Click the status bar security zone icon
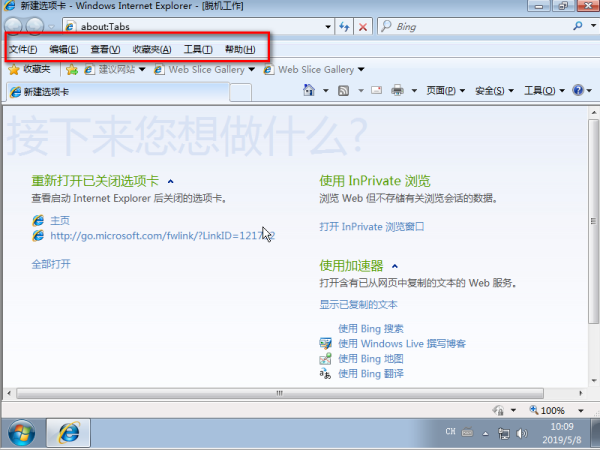Image resolution: width=600 pixels, height=450 pixels. (498, 410)
